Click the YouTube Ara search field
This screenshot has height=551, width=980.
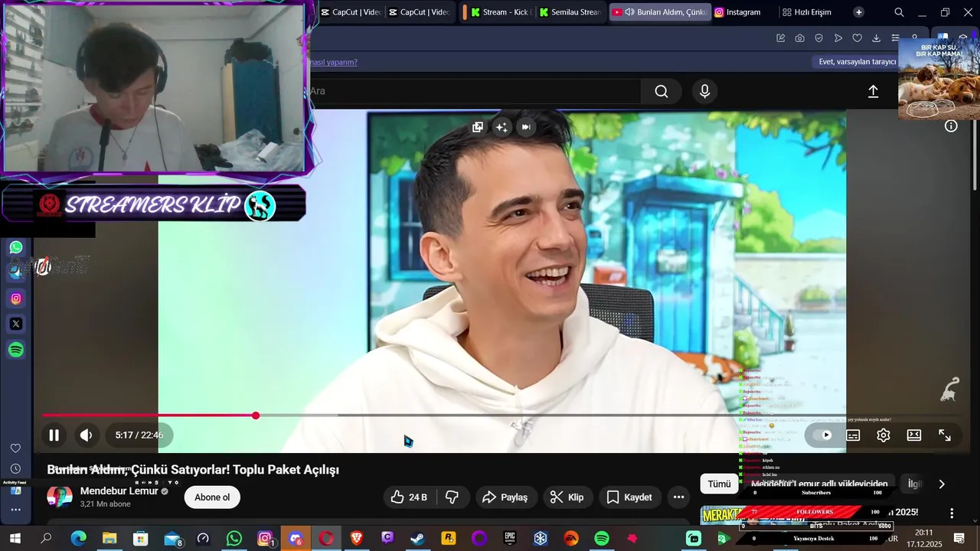[x=473, y=92]
